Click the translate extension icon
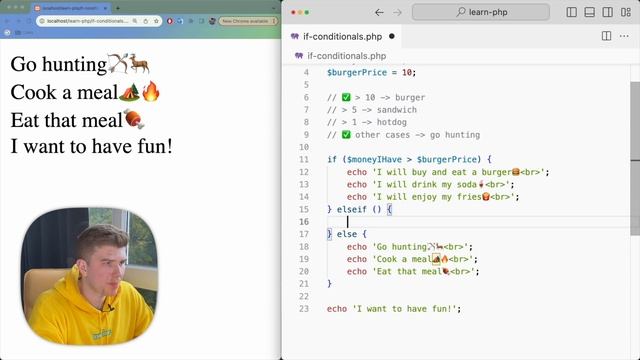 click(x=180, y=21)
